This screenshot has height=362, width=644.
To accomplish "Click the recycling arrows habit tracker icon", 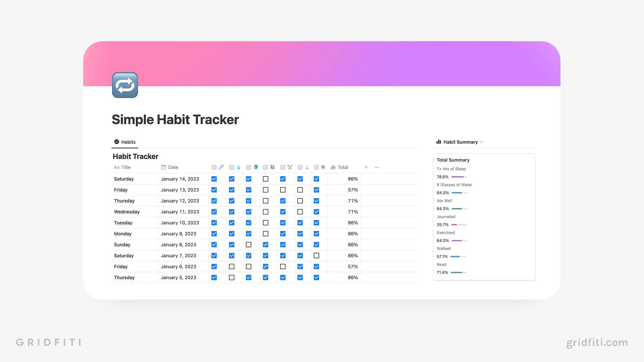I will (126, 86).
